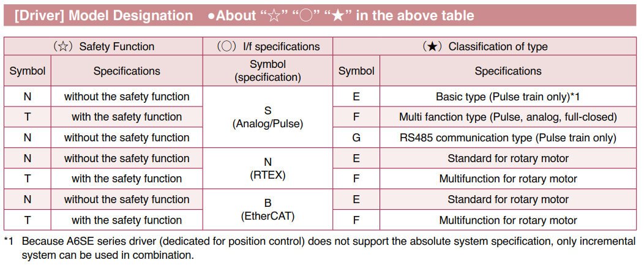644x268 pixels.
Task: Click the solid star beside Classification of type
Action: (433, 47)
